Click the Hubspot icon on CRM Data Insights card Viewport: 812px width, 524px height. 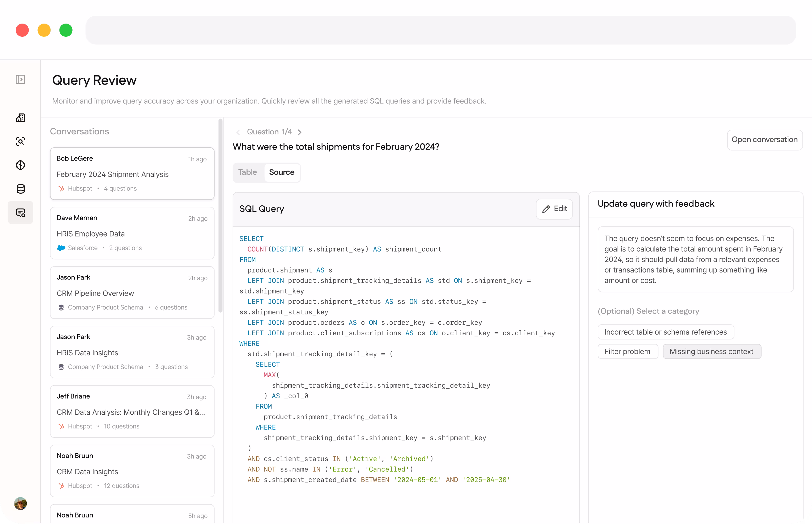tap(61, 486)
